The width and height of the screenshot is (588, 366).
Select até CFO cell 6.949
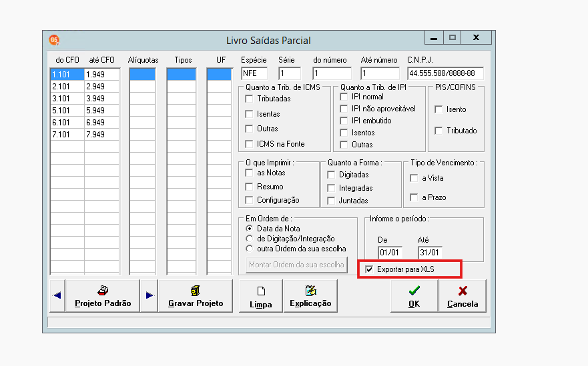[101, 122]
